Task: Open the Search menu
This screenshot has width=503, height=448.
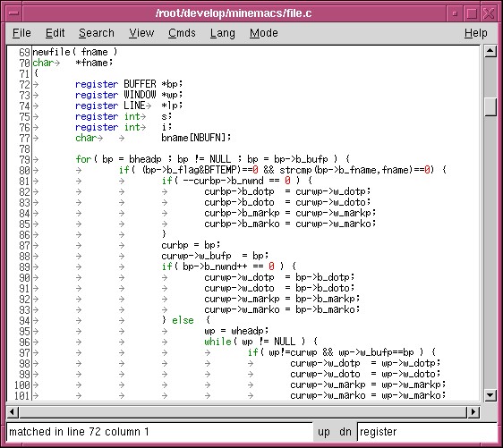Action: [x=97, y=33]
